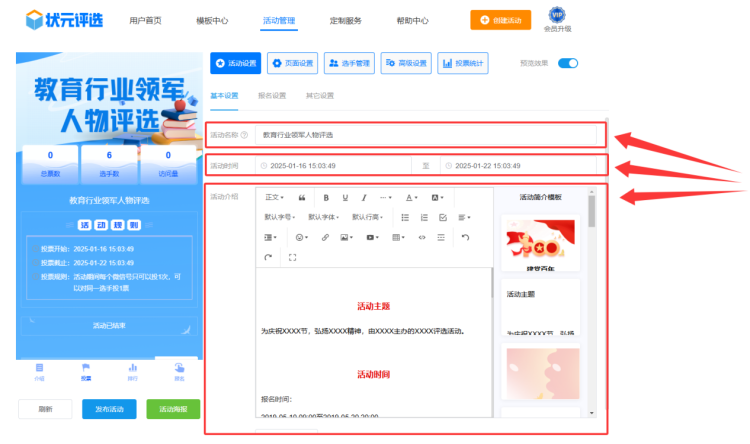Toggle bold formatting in the editor
The image size is (750, 444).
tap(326, 197)
